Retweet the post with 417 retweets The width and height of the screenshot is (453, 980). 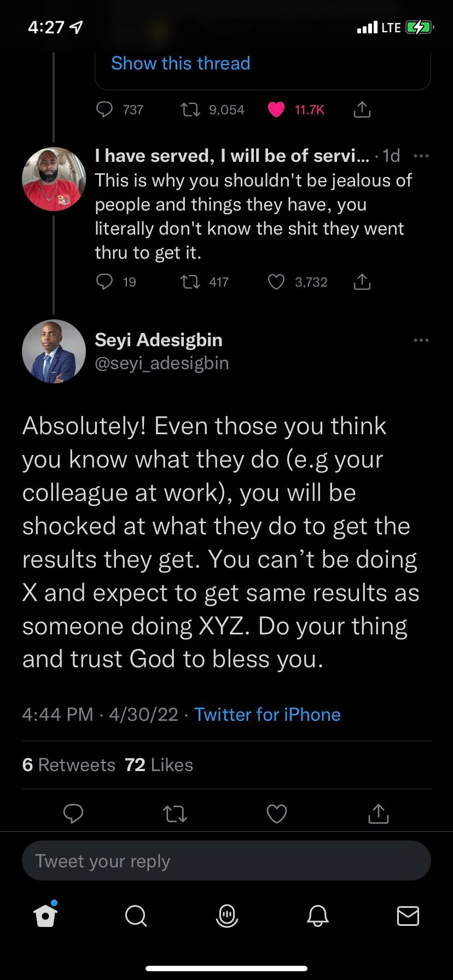pyautogui.click(x=190, y=282)
